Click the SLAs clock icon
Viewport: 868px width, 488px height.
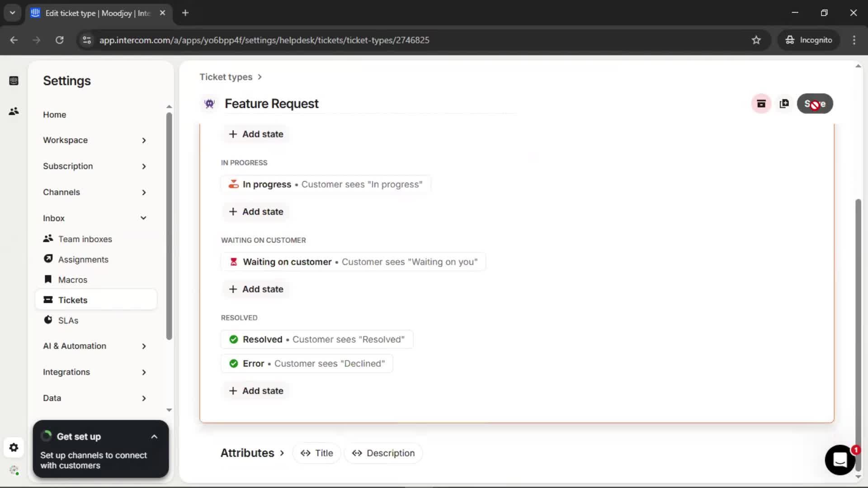[48, 320]
